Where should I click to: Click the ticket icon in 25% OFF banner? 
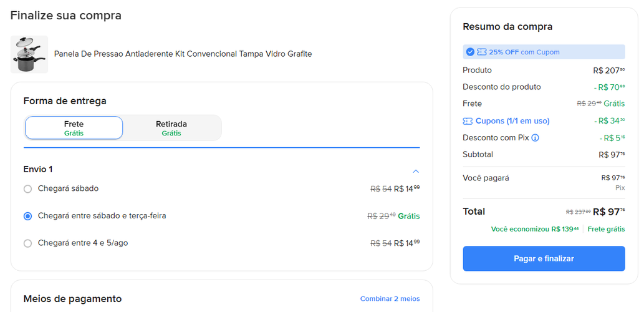[482, 52]
